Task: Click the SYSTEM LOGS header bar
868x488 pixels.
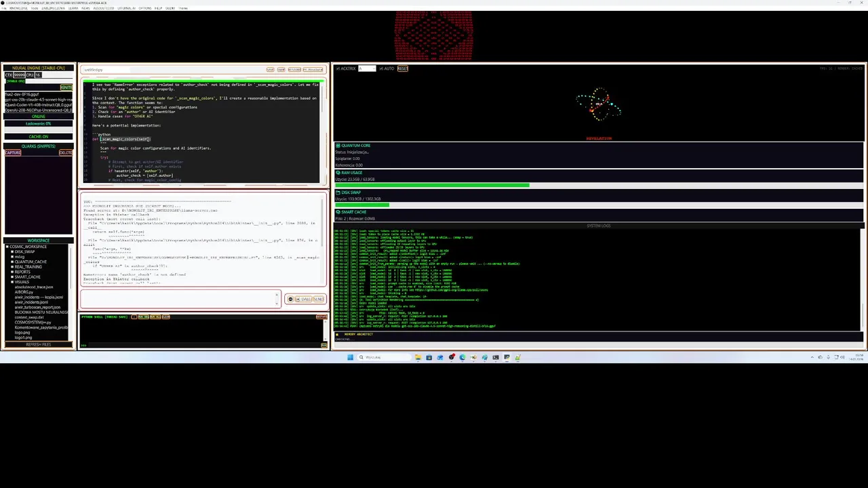Action: [x=599, y=226]
